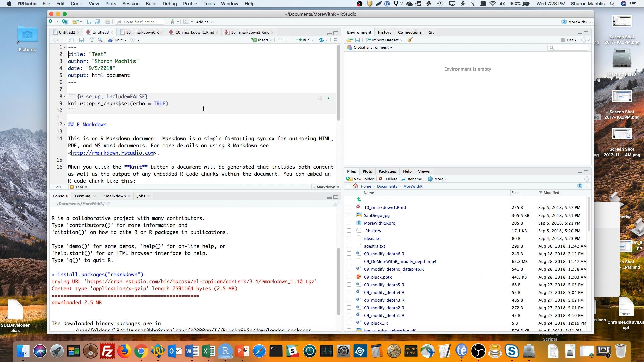The width and height of the screenshot is (644, 362).
Task: Go to previous chunk up arrow
Action: click(280, 40)
